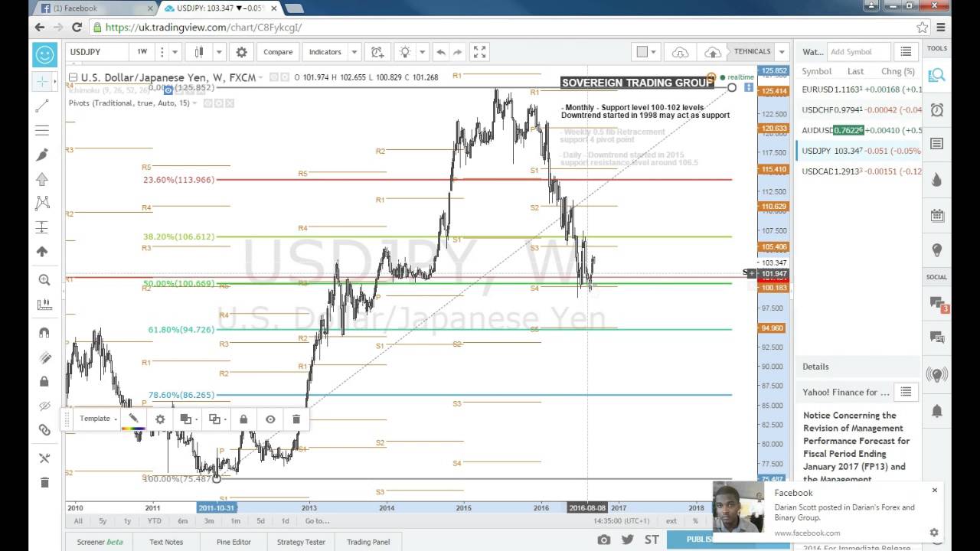980x551 pixels.
Task: Open the Strategy Tester tab
Action: tap(301, 542)
